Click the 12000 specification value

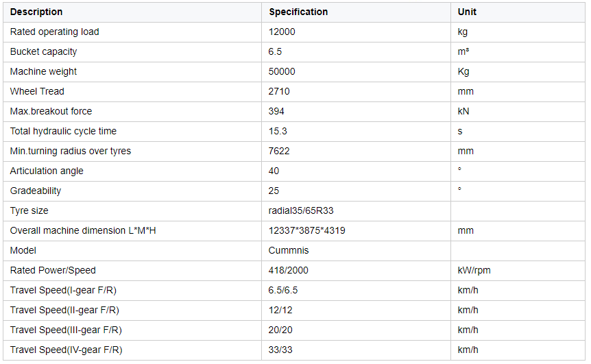(x=282, y=32)
